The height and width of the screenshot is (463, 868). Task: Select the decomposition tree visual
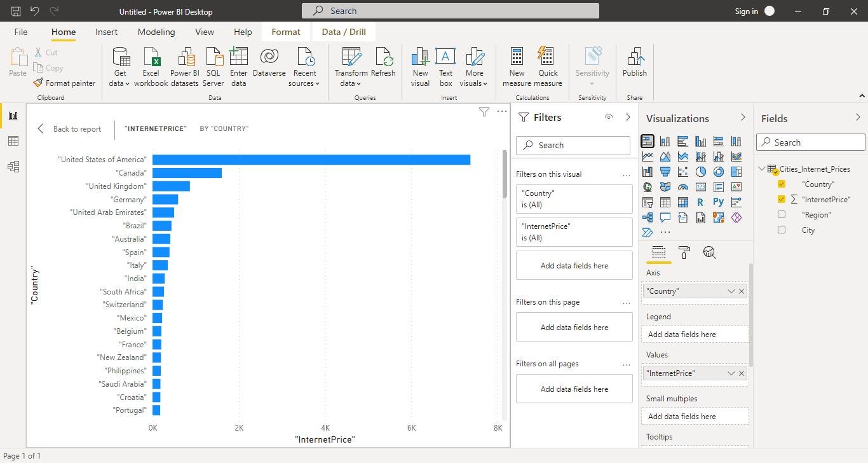pos(648,218)
